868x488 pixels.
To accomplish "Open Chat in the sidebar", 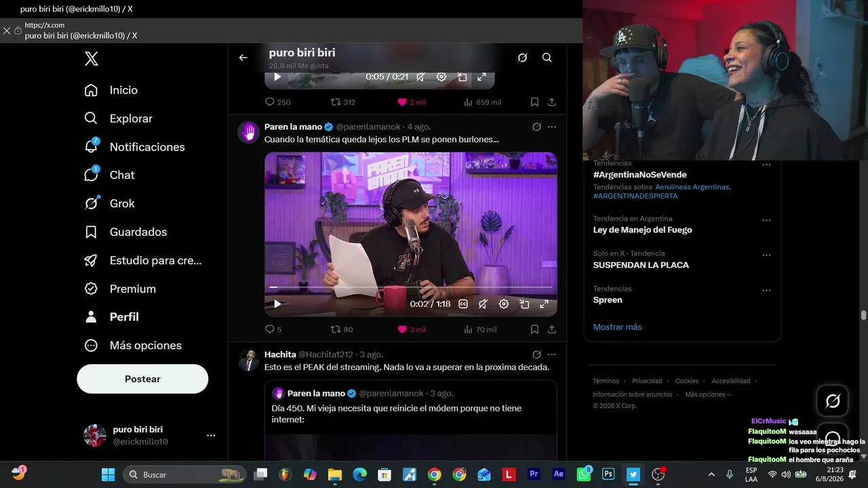I will point(109,175).
